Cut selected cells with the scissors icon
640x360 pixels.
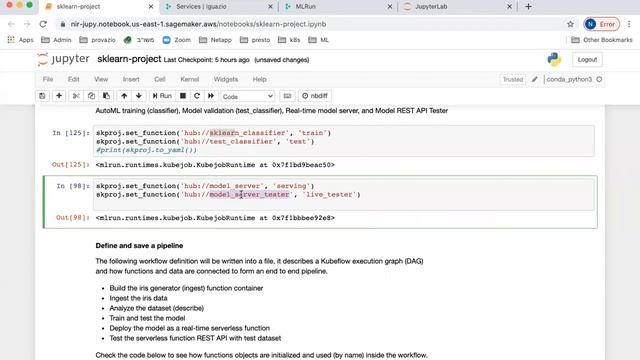coord(76,96)
